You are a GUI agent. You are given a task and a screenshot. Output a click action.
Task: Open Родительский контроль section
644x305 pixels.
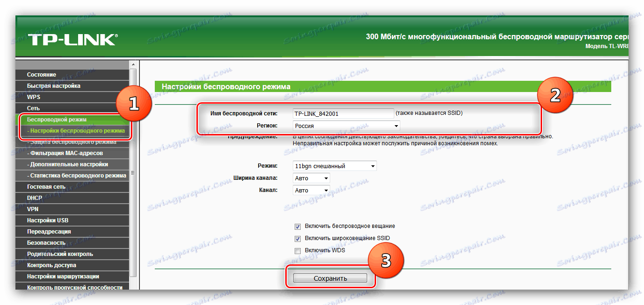point(72,254)
